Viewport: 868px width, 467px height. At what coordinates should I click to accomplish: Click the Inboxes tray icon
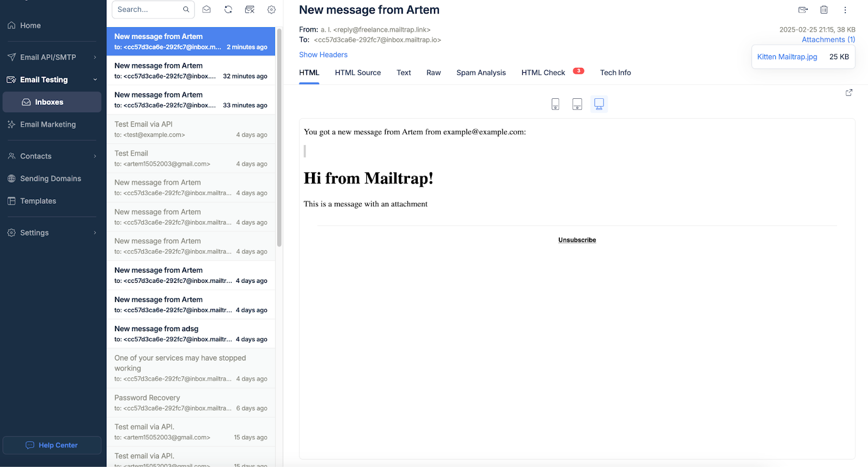(26, 102)
